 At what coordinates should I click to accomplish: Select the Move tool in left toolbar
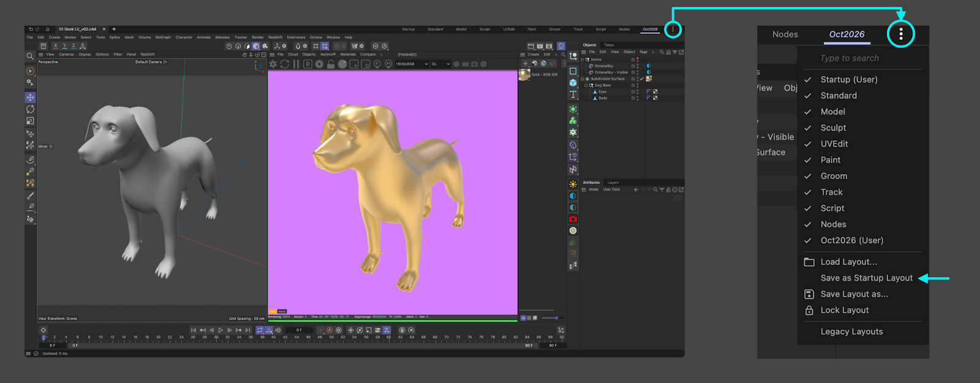click(x=30, y=97)
